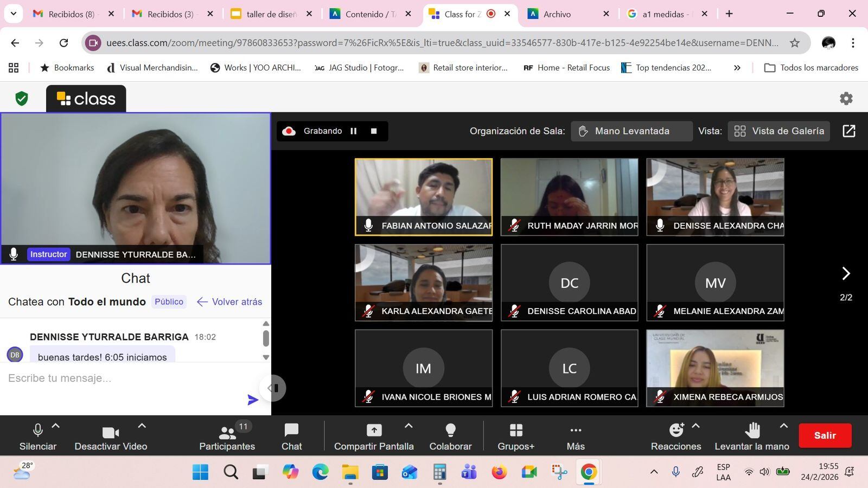Open Mano Levantada room organization dropdown
This screenshot has width=868, height=488.
click(x=631, y=131)
